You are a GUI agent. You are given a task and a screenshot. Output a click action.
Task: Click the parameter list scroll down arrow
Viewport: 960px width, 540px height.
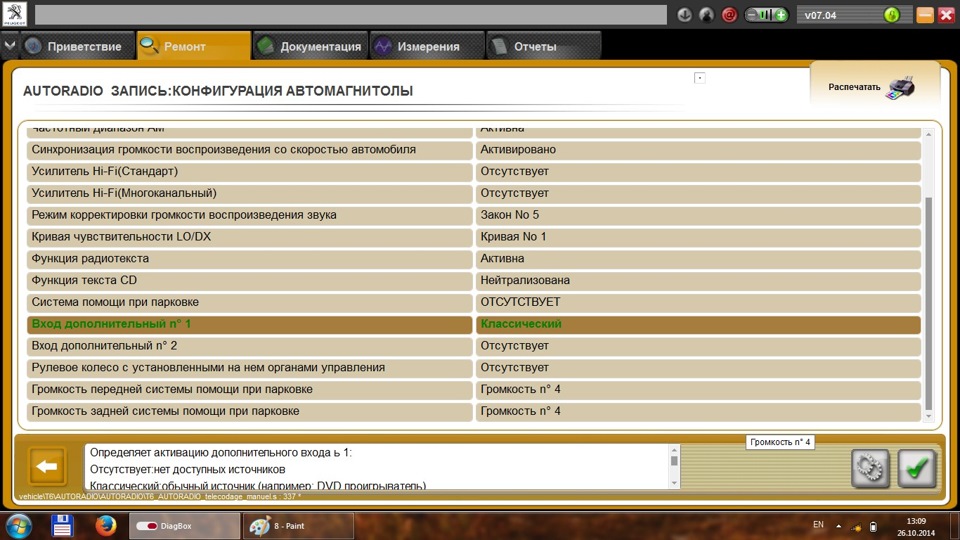[928, 416]
